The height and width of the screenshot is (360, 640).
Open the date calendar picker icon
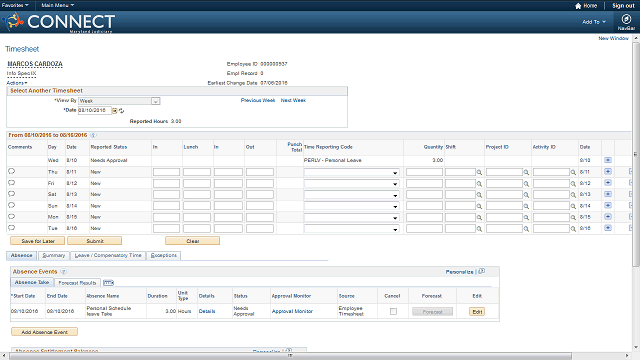click(x=115, y=111)
